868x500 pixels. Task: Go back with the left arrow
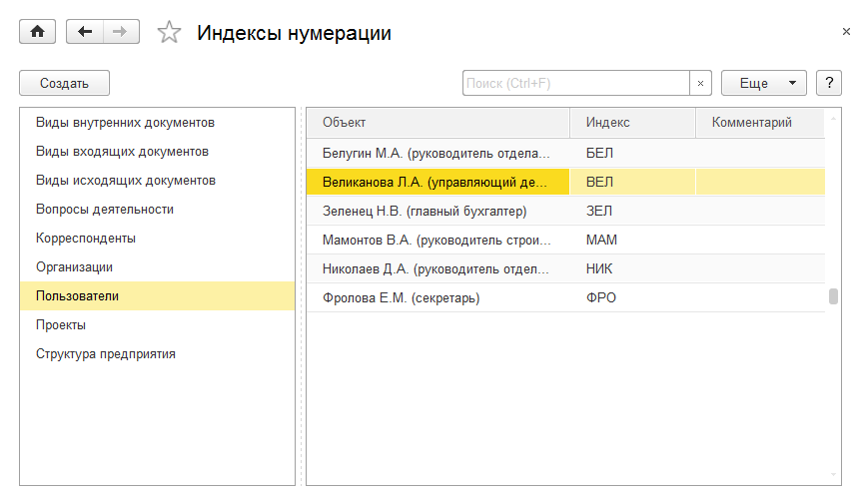[85, 32]
